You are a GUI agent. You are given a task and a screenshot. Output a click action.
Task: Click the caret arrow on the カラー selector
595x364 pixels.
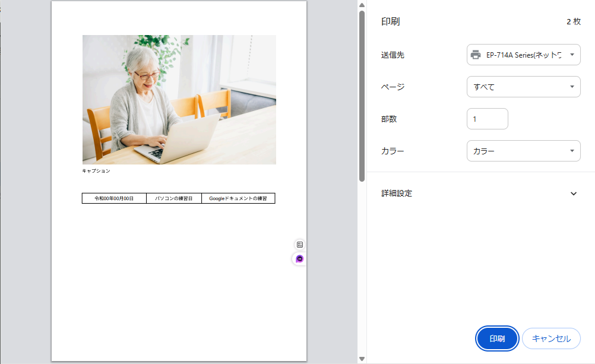(573, 151)
